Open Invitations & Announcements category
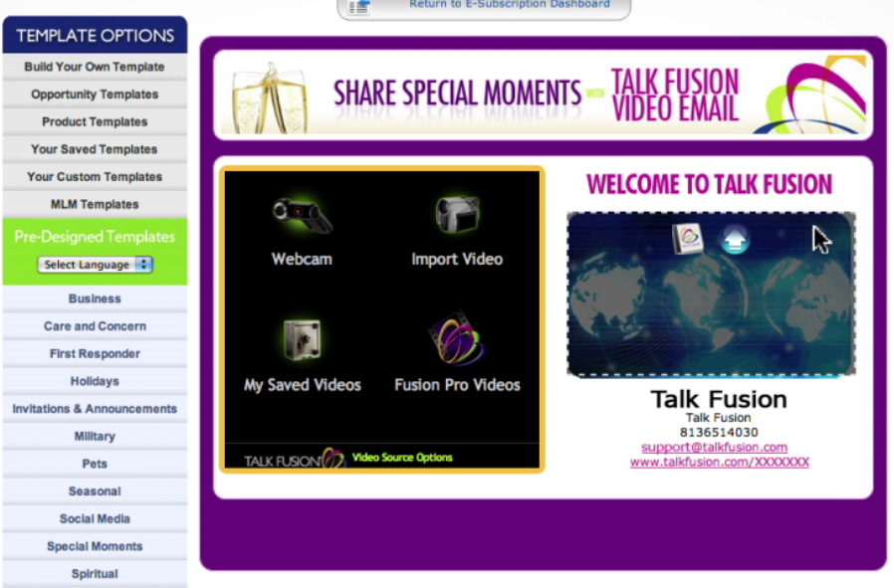This screenshot has width=894, height=588. coord(95,409)
